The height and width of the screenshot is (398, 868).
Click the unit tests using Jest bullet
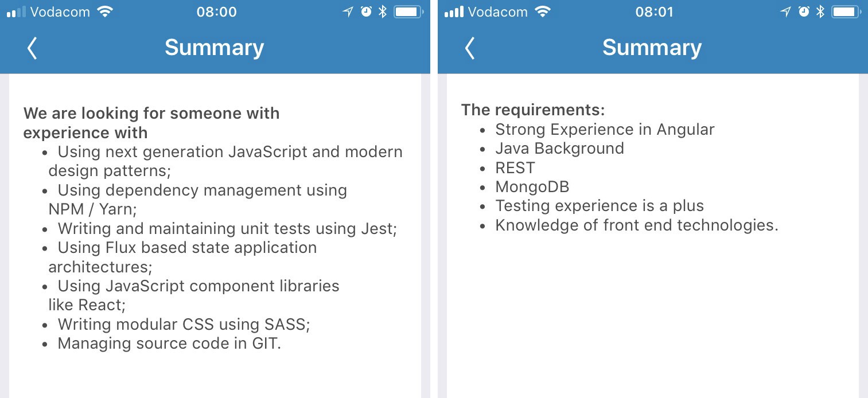[x=227, y=228]
